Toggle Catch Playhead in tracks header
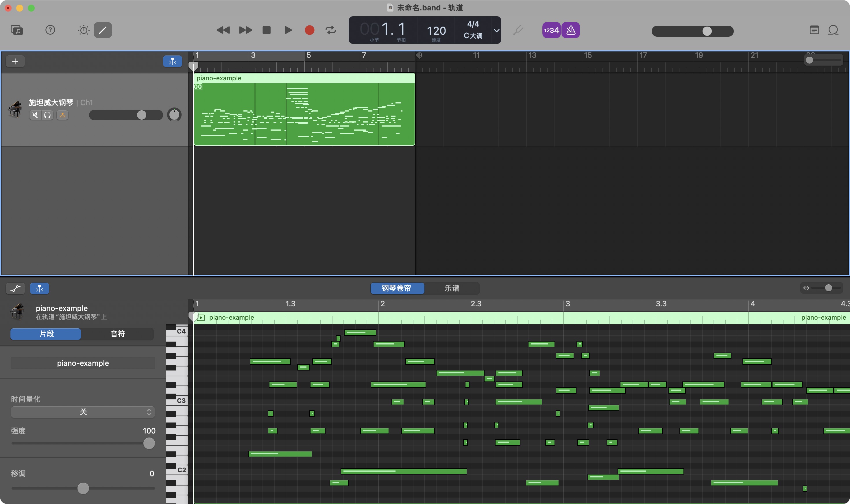The height and width of the screenshot is (504, 850). [x=173, y=62]
